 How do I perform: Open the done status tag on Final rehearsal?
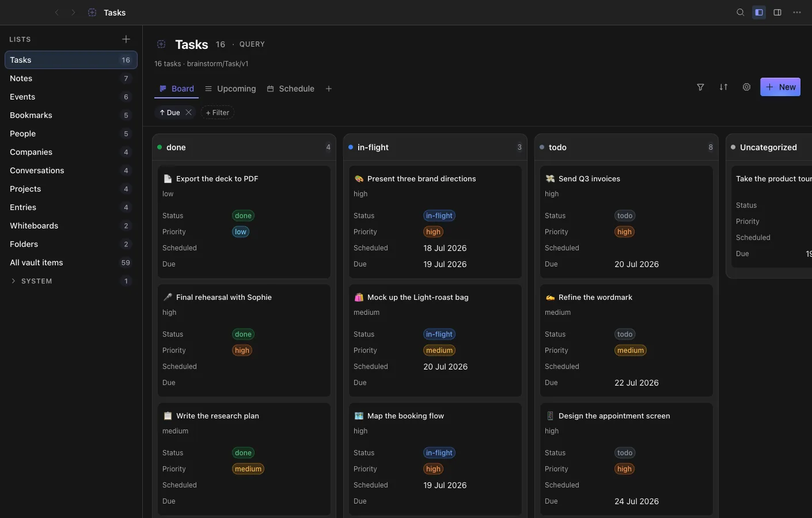[x=243, y=334]
